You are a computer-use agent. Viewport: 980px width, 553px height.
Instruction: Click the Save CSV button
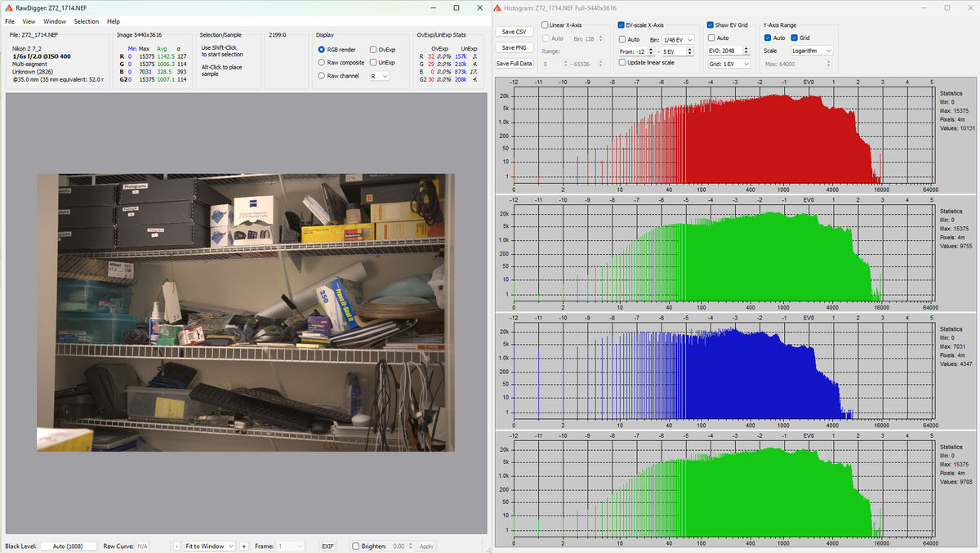coord(514,31)
